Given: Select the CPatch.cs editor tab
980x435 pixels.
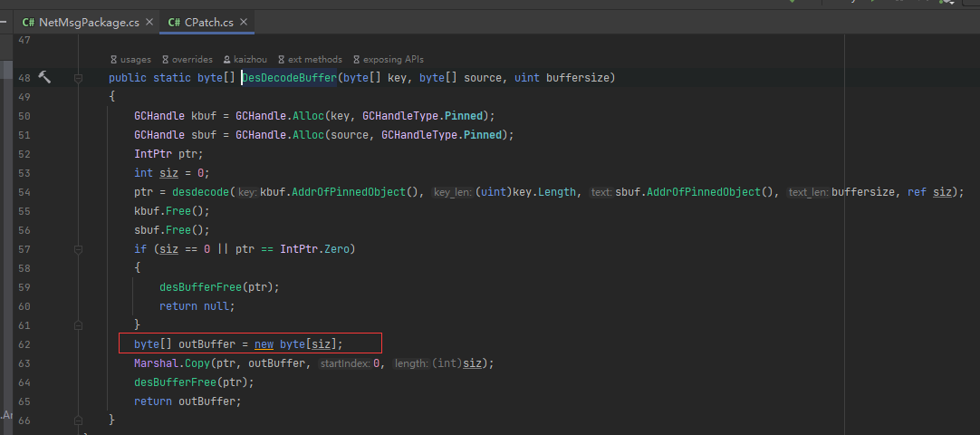Looking at the screenshot, I should click(x=207, y=22).
